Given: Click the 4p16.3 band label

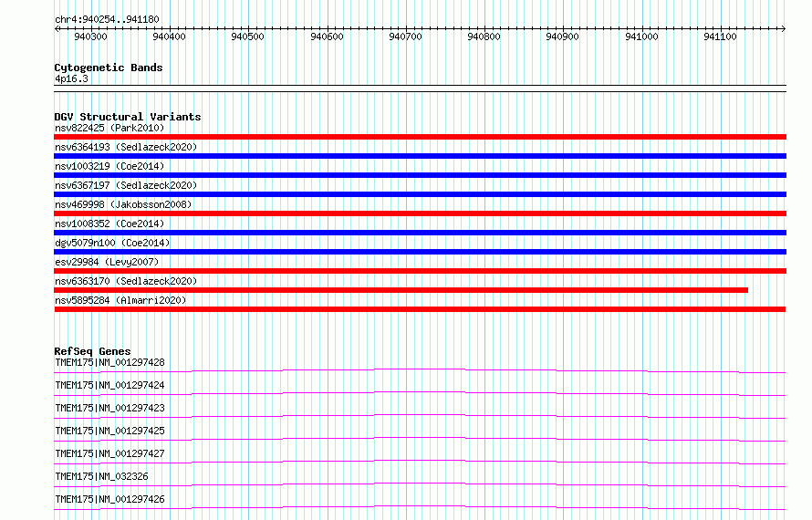Looking at the screenshot, I should pyautogui.click(x=71, y=78).
